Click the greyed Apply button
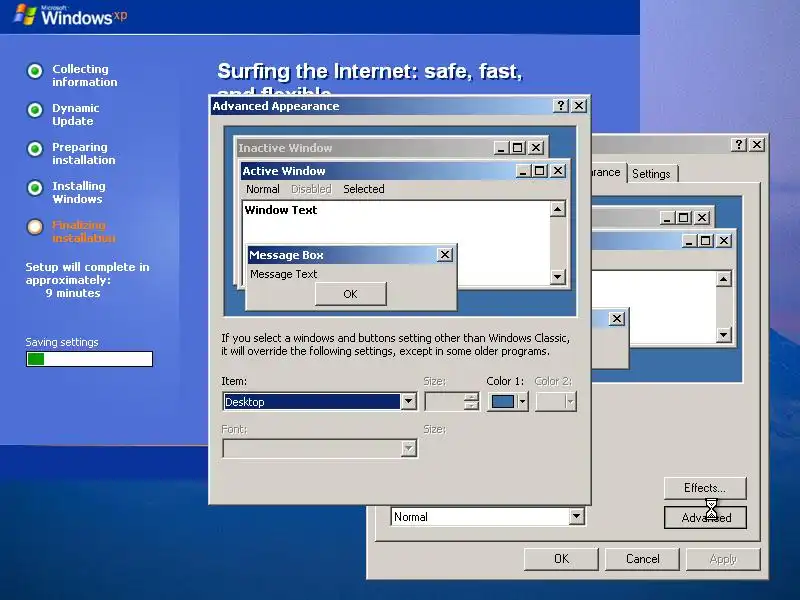 click(723, 559)
